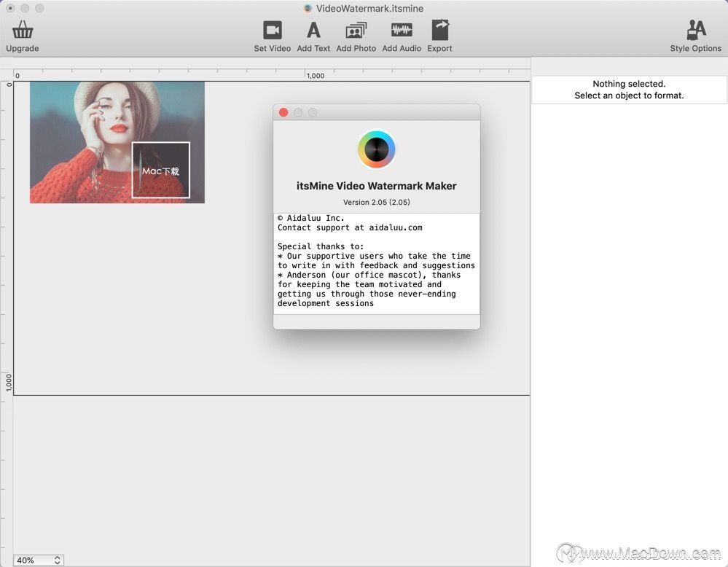Select the 'Mac下载' watermark box
Viewport: 728px width, 567px height.
click(x=160, y=170)
